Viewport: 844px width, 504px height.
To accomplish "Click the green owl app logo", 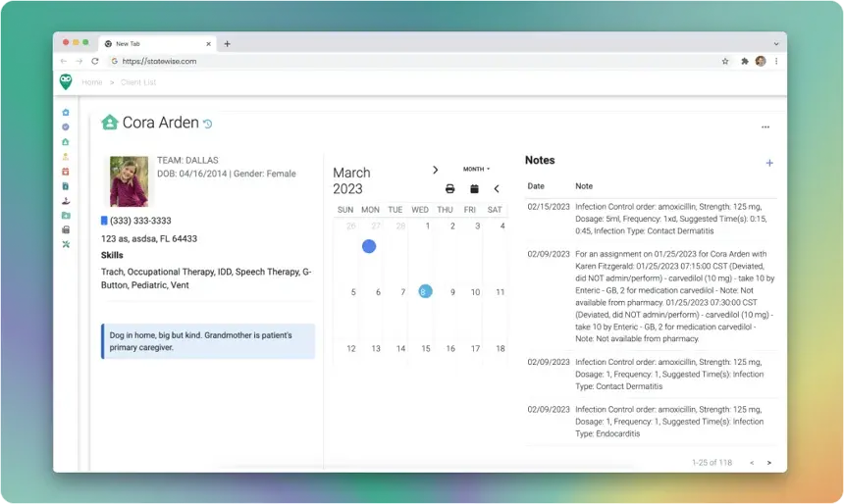I will [x=66, y=82].
